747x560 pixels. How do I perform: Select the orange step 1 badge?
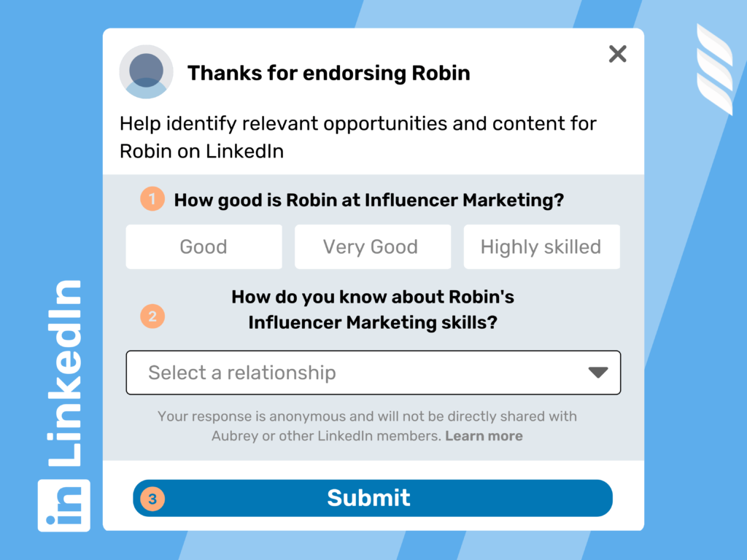pos(151,198)
